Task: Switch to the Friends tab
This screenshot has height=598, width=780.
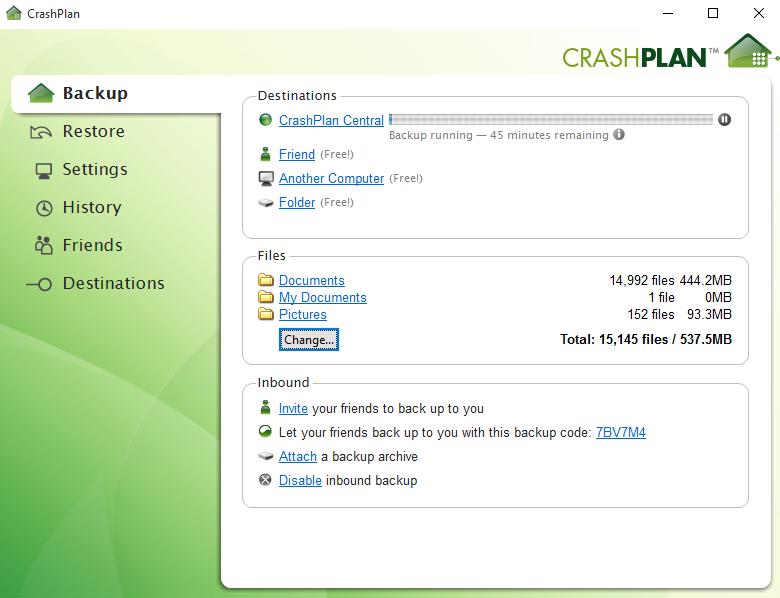Action: (x=93, y=245)
